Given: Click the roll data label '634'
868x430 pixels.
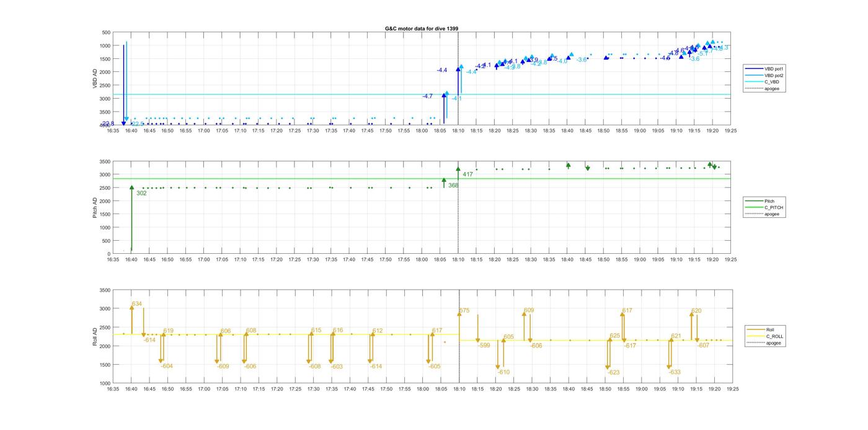Looking at the screenshot, I should (137, 304).
